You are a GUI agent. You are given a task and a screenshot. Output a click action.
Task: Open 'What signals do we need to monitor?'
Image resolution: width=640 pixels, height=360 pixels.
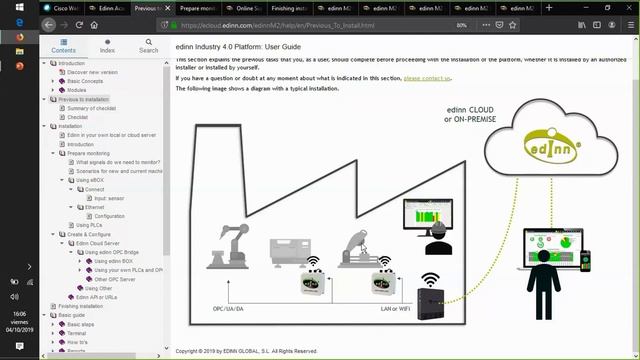118,162
